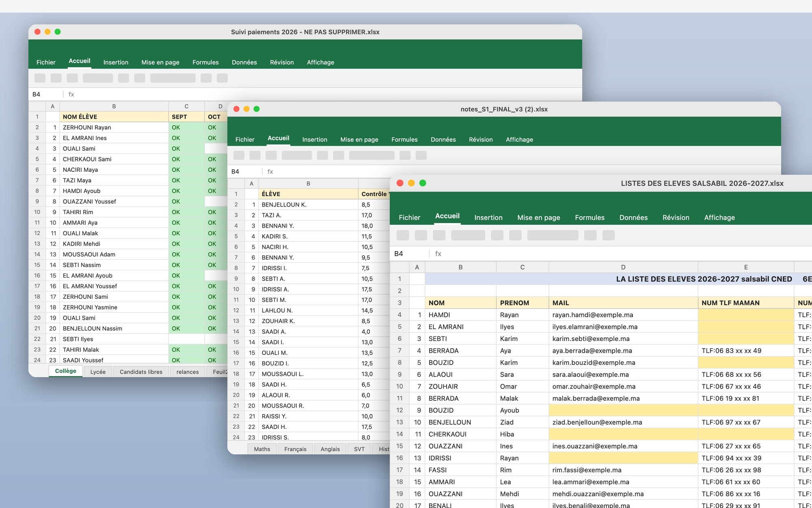
Task: Select column C header in Suivi paiements window
Action: coord(186,106)
